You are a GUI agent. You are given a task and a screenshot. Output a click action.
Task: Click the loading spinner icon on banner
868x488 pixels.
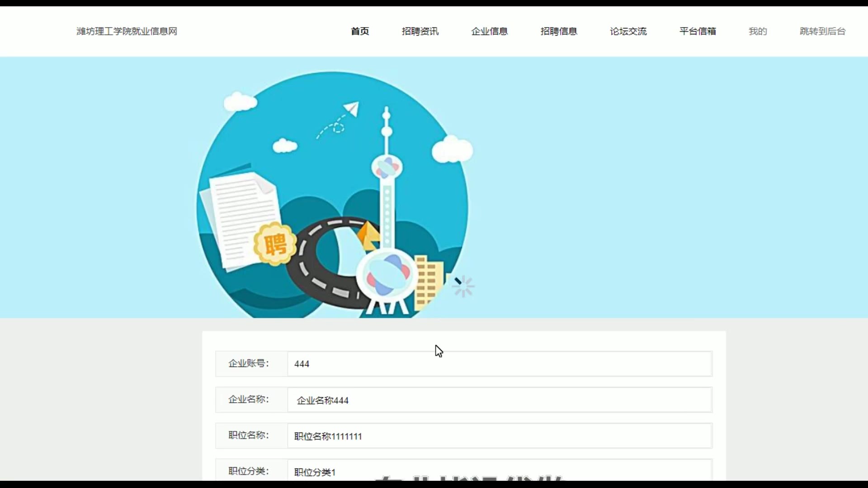463,286
